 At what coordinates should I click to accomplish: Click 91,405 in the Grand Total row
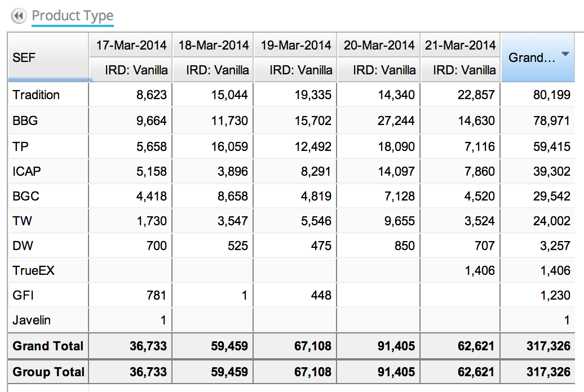(396, 346)
